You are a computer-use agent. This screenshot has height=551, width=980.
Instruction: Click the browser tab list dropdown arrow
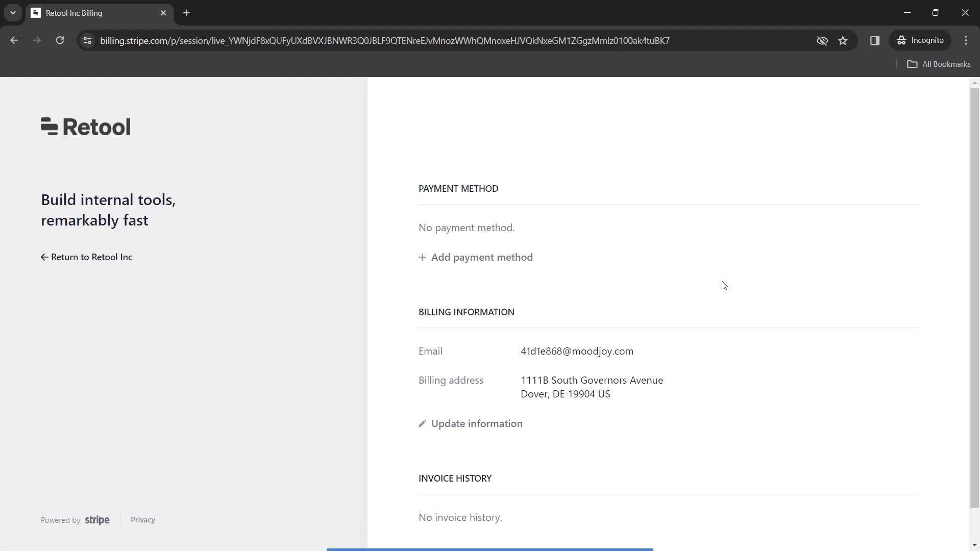pos(12,13)
